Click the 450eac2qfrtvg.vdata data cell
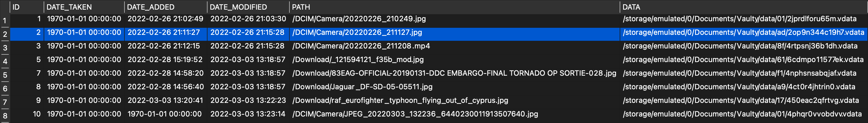The image size is (868, 123). 741,100
